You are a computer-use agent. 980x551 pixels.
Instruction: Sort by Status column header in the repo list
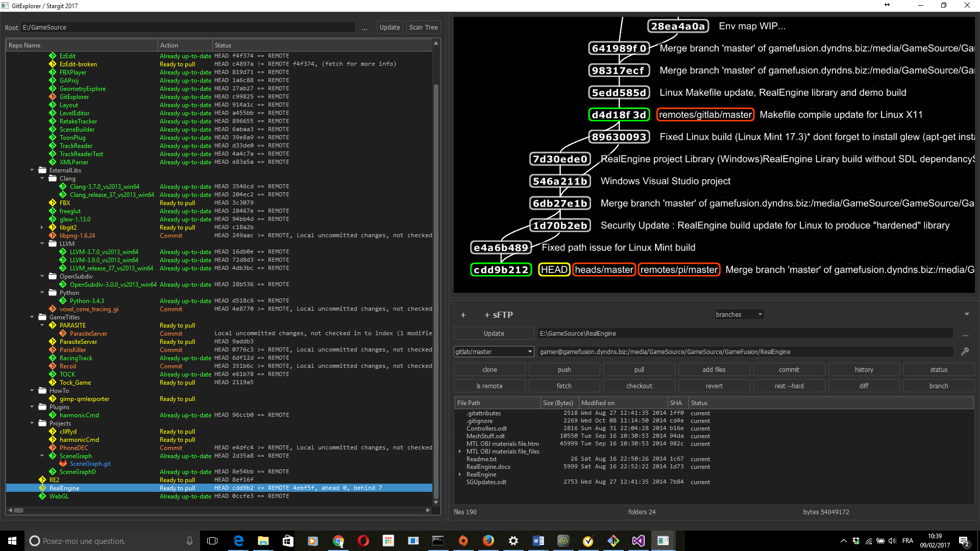(322, 45)
